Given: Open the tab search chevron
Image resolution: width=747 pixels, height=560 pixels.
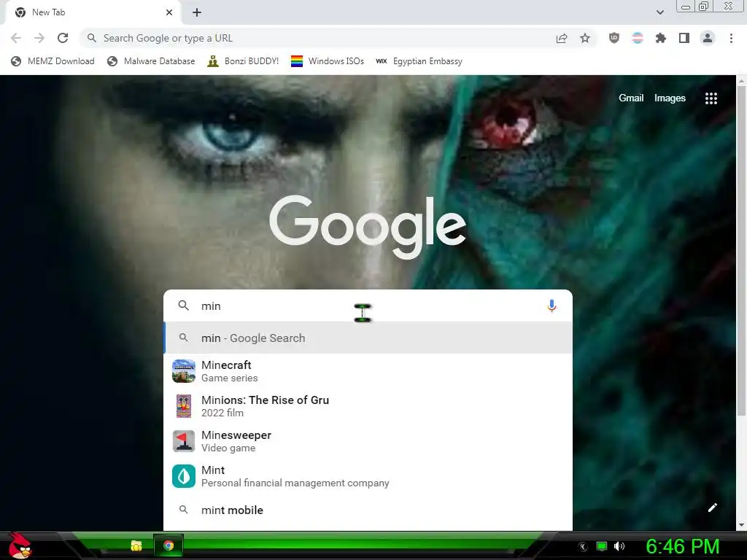Looking at the screenshot, I should coord(659,12).
